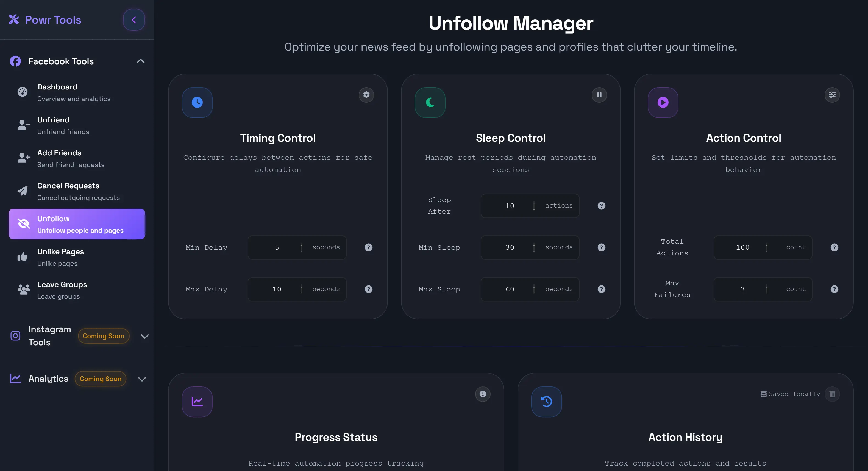Click the Sleep Control moon icon
Viewport: 868px width, 471px height.
430,102
